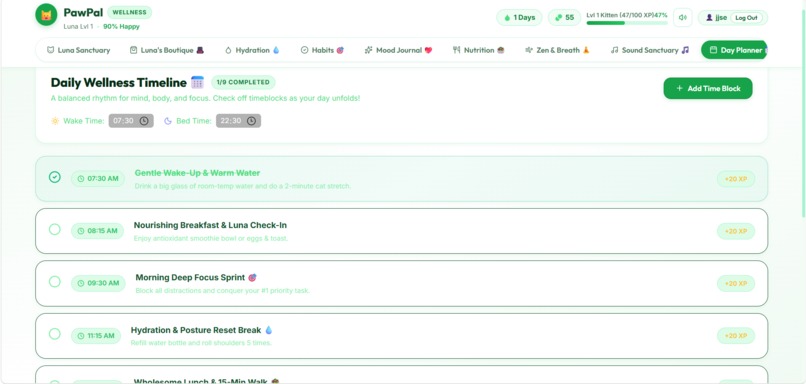806x384 pixels.
Task: Click the 'Lvl 1 Kitten (47/100 XP)' label
Action: pyautogui.click(x=620, y=15)
